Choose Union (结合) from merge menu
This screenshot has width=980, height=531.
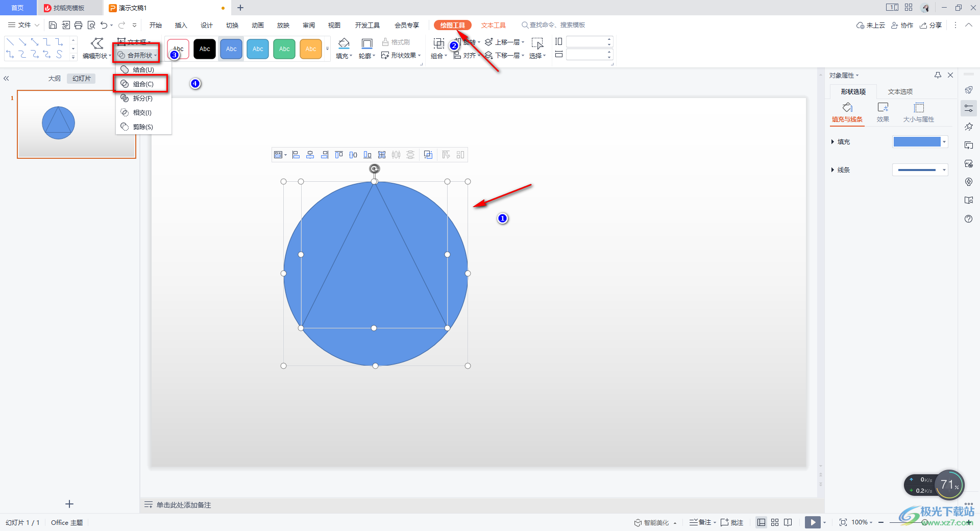point(143,70)
